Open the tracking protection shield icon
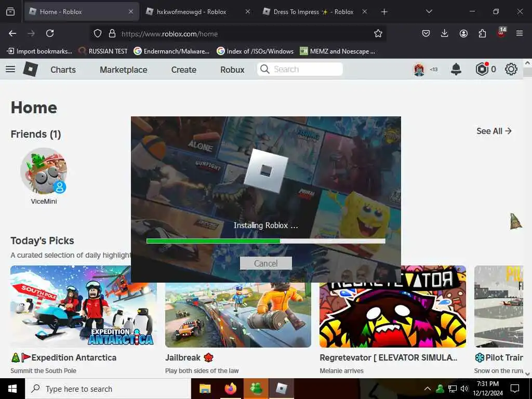Viewport: 532px width, 399px height. [x=98, y=33]
